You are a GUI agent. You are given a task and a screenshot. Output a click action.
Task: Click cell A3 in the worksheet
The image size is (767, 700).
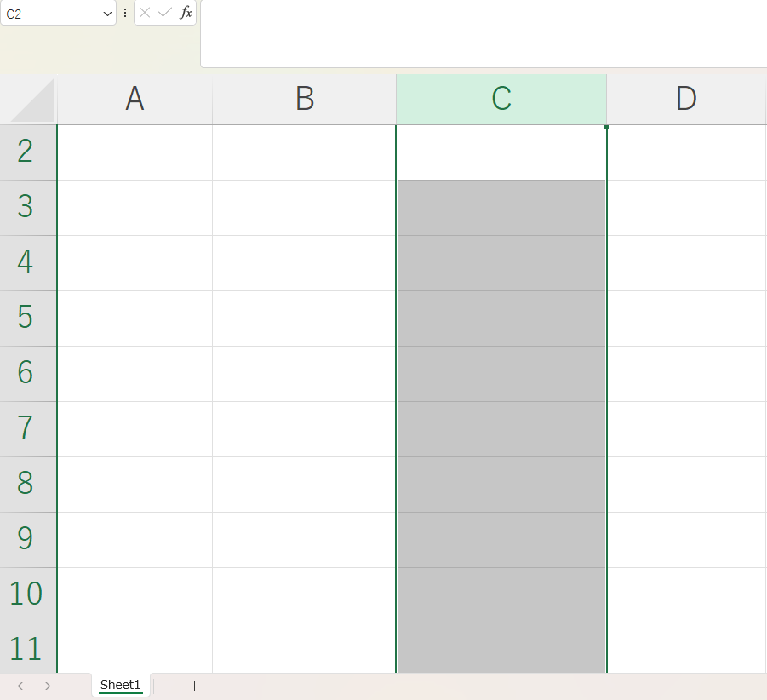coord(135,208)
